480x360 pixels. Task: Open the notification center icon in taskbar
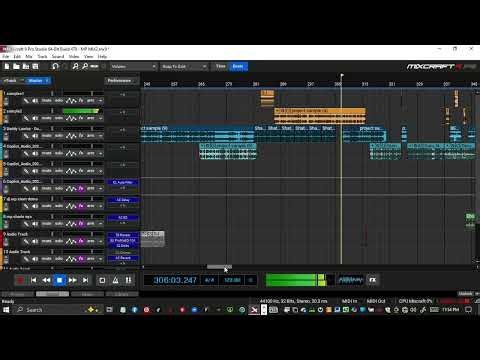[x=469, y=310]
